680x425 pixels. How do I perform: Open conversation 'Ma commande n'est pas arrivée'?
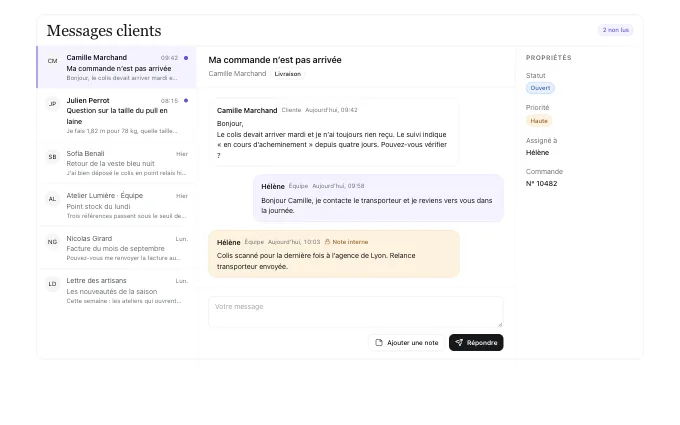tap(117, 67)
